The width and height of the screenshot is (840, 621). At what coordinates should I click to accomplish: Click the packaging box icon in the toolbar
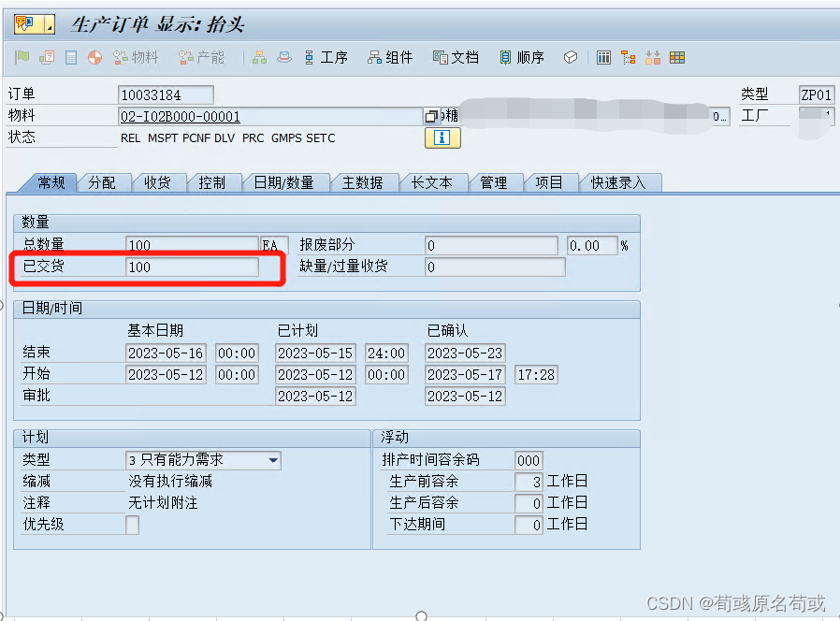pos(571,57)
